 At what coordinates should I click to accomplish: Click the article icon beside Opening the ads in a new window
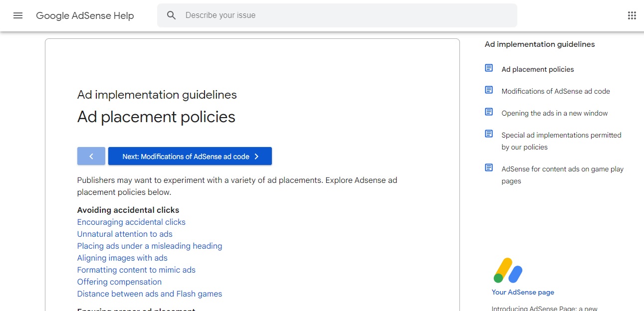click(x=489, y=112)
